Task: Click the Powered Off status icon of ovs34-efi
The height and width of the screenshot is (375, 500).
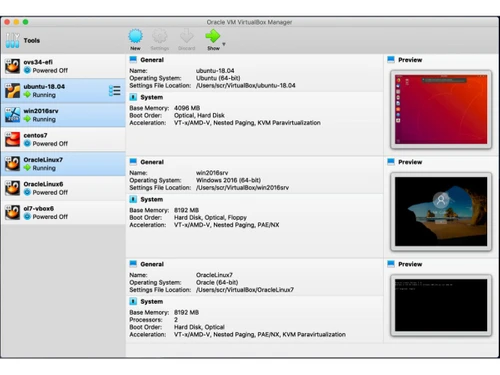Action: [x=27, y=70]
